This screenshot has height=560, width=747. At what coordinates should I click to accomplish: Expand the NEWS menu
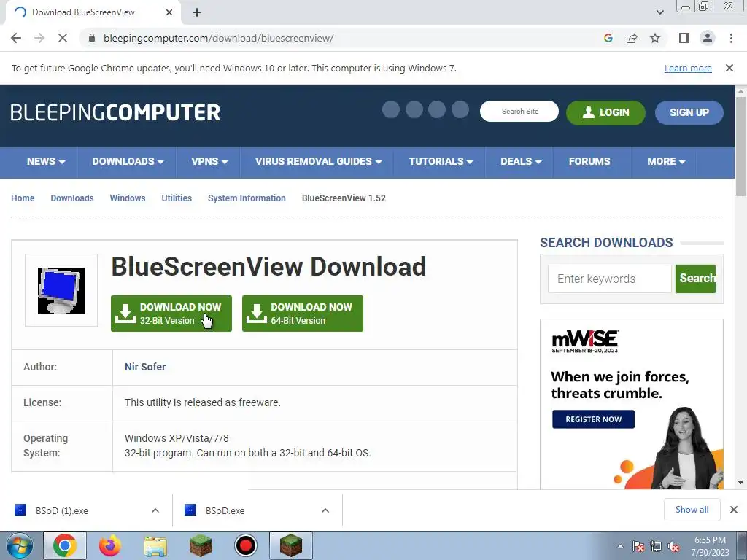(x=46, y=161)
